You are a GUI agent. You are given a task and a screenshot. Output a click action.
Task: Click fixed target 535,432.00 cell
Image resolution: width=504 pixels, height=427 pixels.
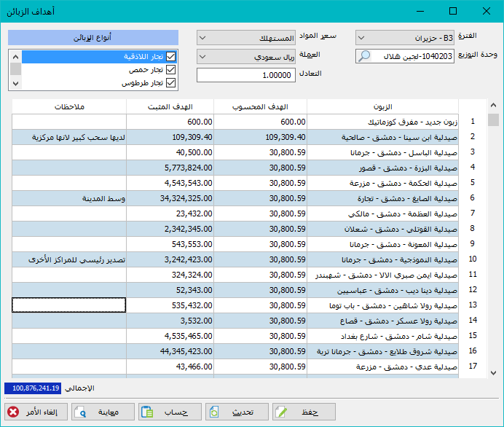pyautogui.click(x=170, y=305)
